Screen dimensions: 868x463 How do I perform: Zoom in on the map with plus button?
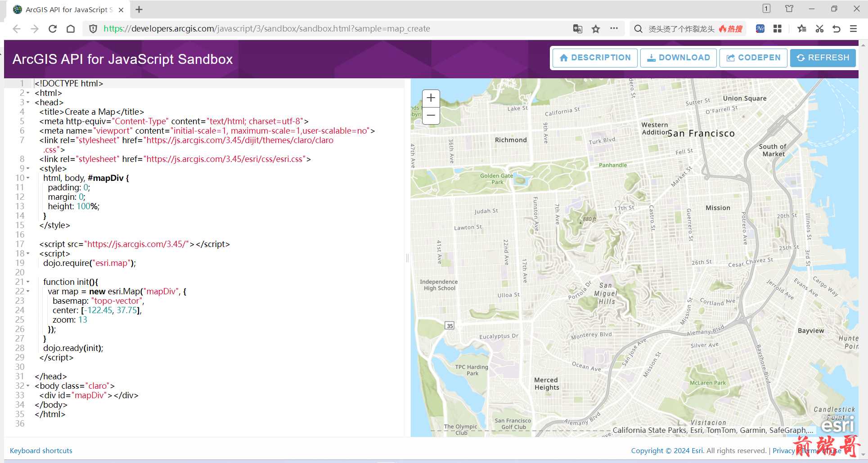point(431,98)
